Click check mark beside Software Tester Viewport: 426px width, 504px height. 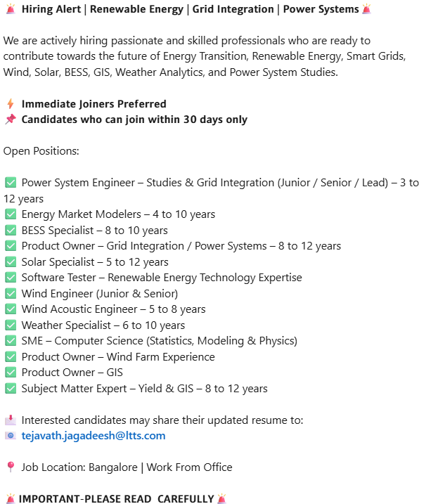pyautogui.click(x=11, y=278)
